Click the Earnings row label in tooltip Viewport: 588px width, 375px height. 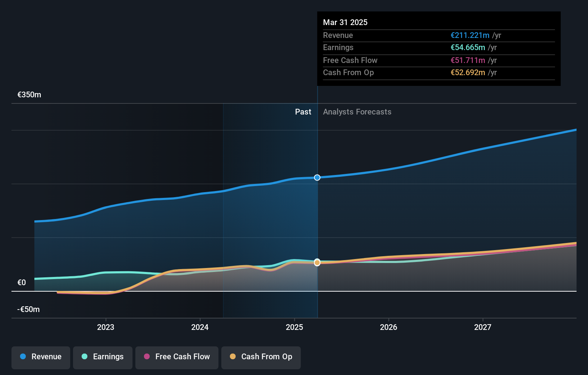[x=338, y=48]
